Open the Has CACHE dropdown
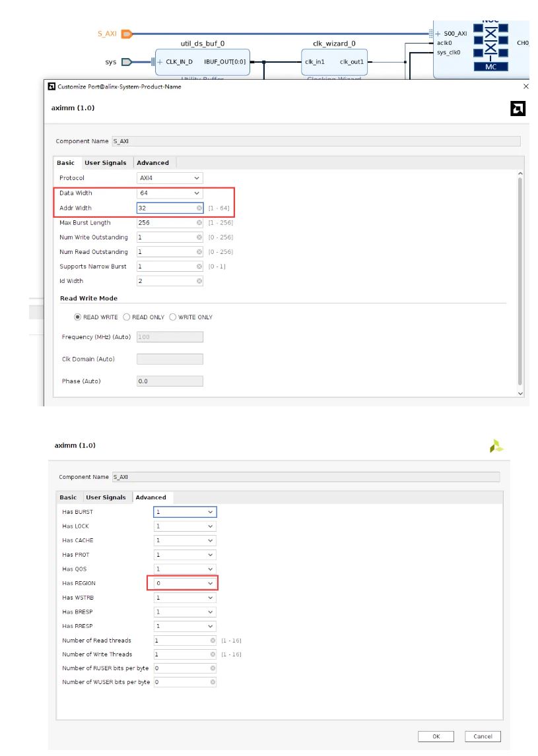The image size is (538, 756). tap(185, 540)
